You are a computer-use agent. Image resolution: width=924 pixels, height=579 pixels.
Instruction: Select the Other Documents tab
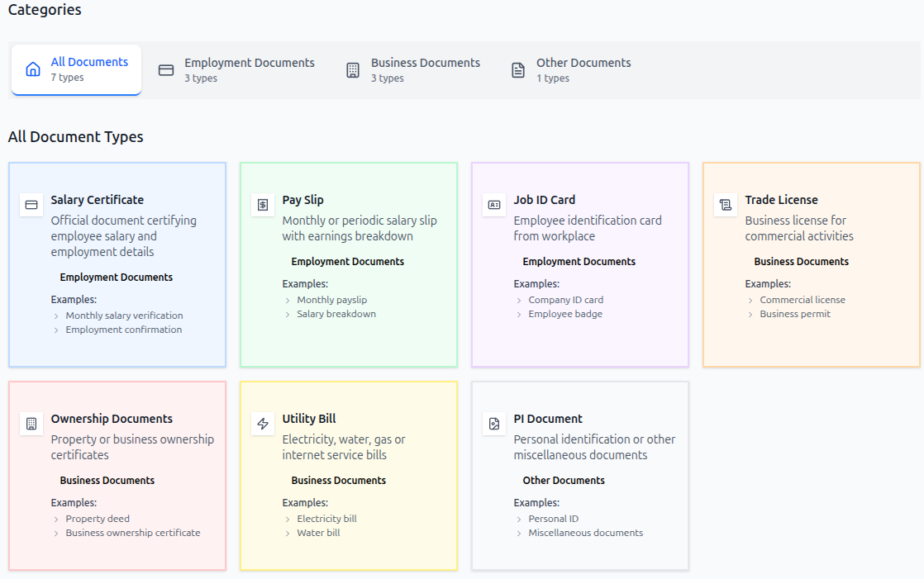pos(571,70)
